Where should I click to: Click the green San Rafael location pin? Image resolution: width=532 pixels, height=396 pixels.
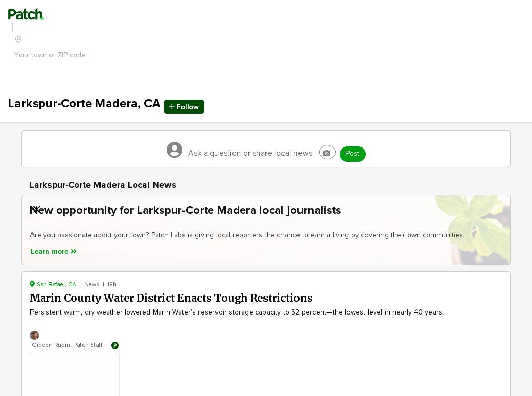coord(32,284)
